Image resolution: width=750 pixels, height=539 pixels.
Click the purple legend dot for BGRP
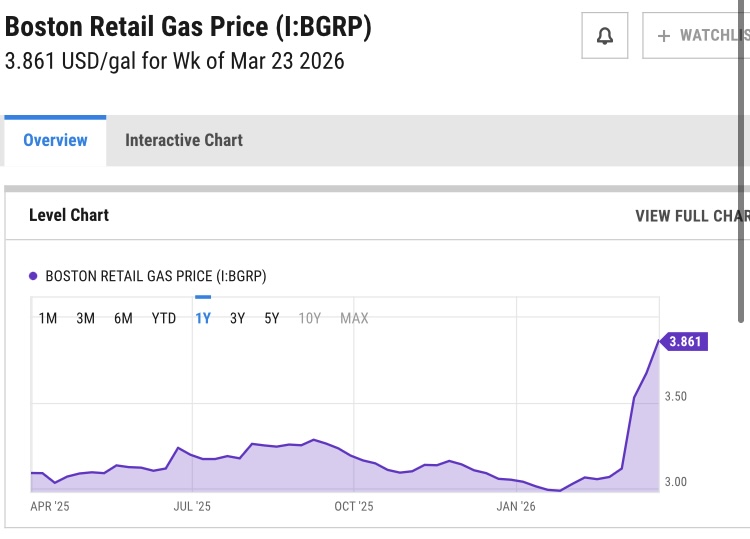(x=33, y=276)
